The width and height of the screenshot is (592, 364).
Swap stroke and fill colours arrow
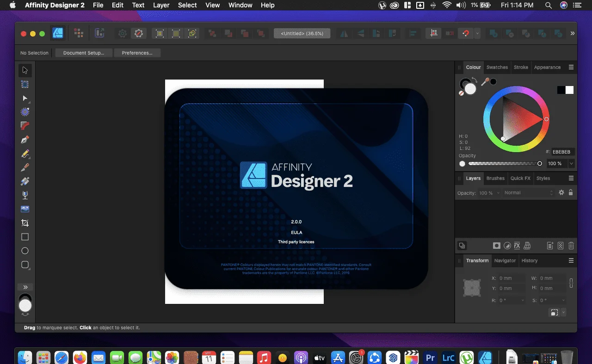click(x=475, y=80)
